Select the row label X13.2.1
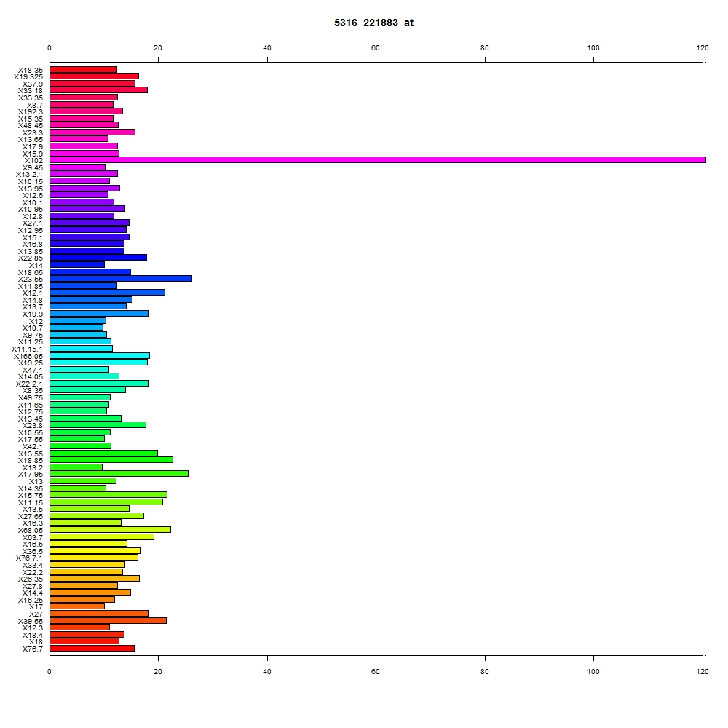Image resolution: width=728 pixels, height=728 pixels. tap(29, 175)
